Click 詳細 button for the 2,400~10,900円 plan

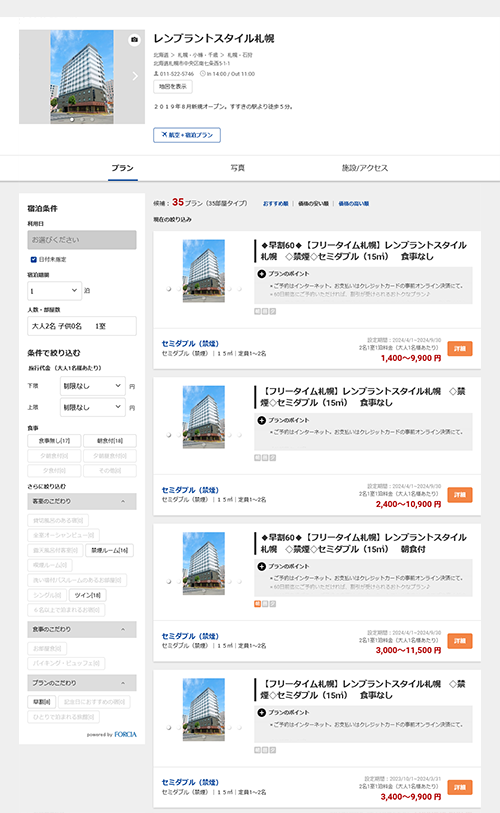[x=460, y=495]
